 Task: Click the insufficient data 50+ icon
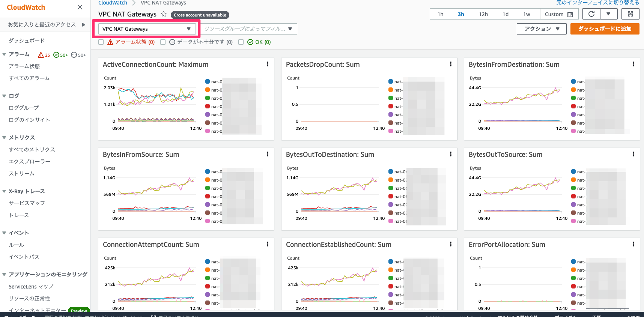pos(78,55)
